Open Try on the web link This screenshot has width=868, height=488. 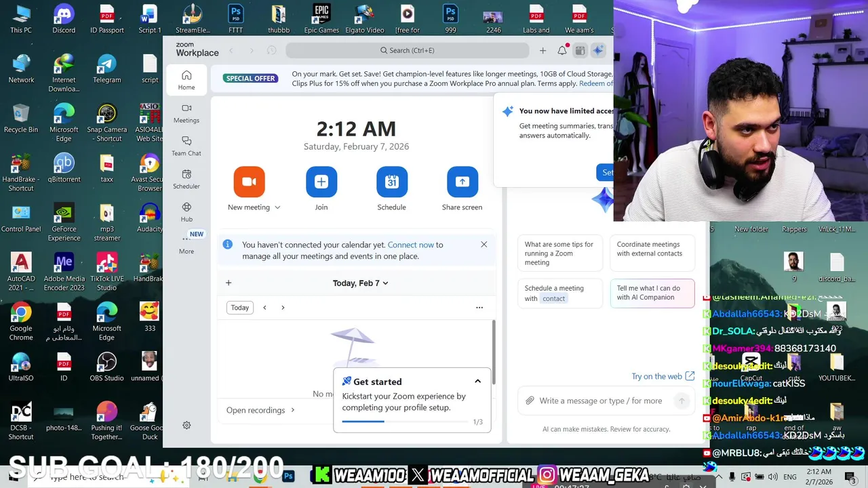[x=663, y=376]
